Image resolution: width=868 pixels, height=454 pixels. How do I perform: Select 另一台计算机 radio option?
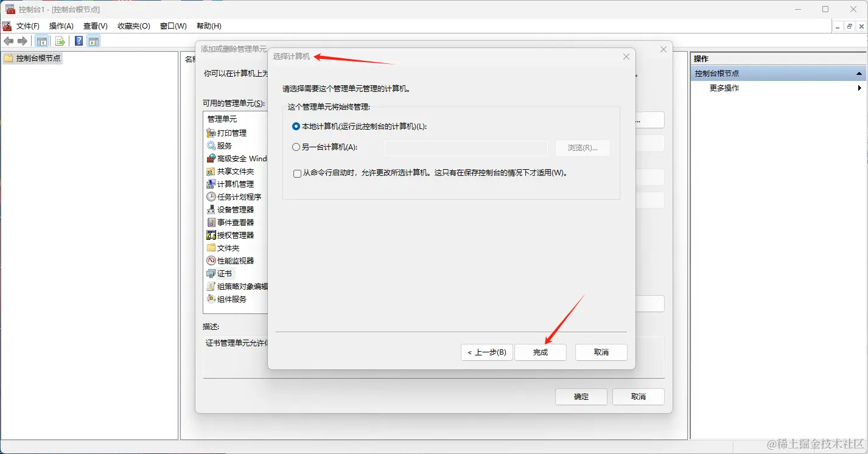click(296, 147)
